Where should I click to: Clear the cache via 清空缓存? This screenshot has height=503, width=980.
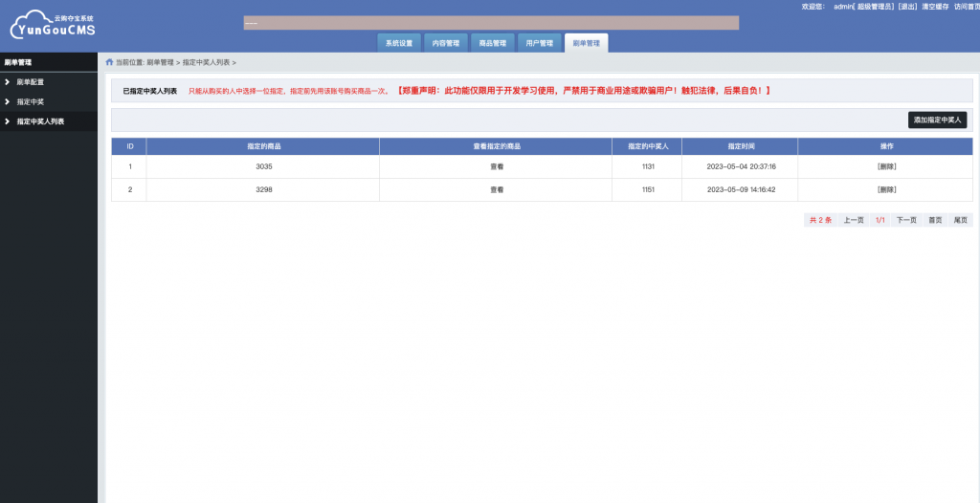click(935, 7)
